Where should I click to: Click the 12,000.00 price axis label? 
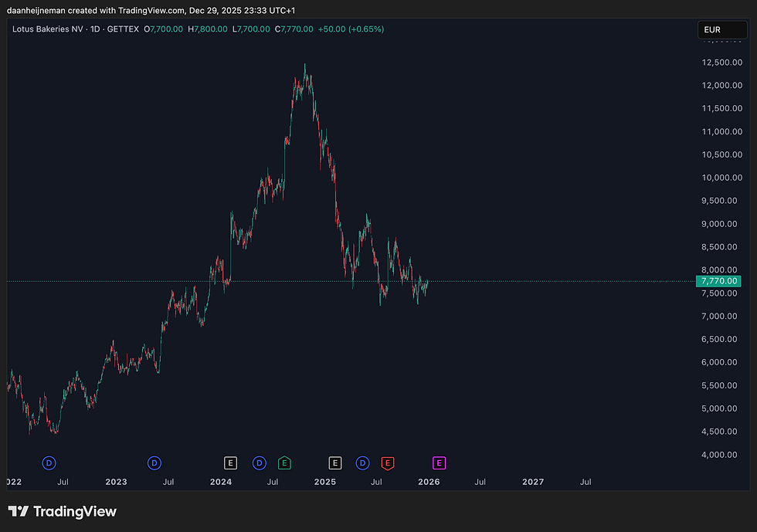coord(721,86)
